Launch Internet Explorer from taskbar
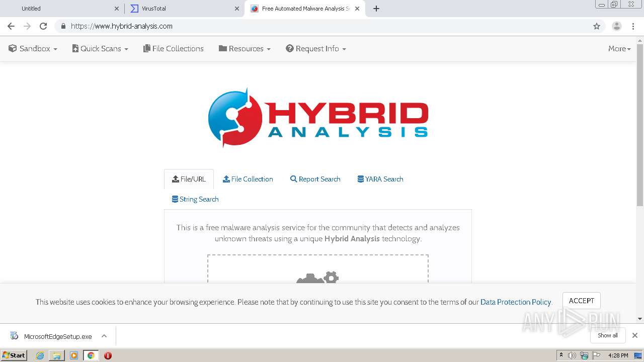The image size is (644, 362). (x=40, y=355)
